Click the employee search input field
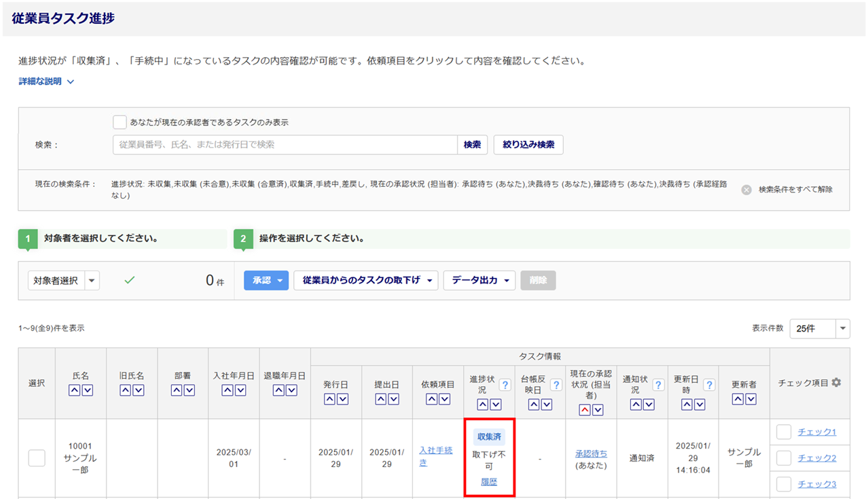 coord(285,145)
